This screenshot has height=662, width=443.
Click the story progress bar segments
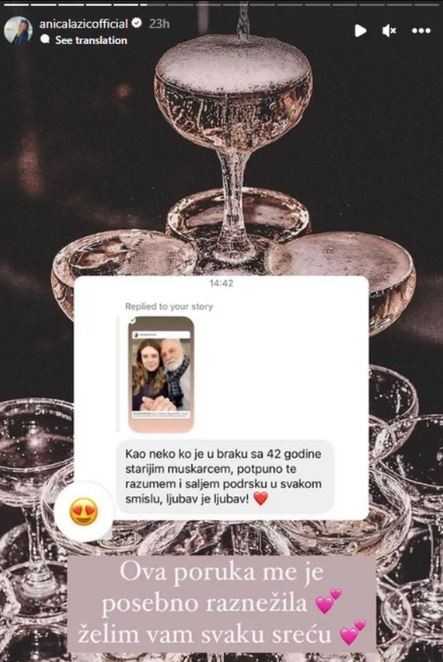click(221, 5)
